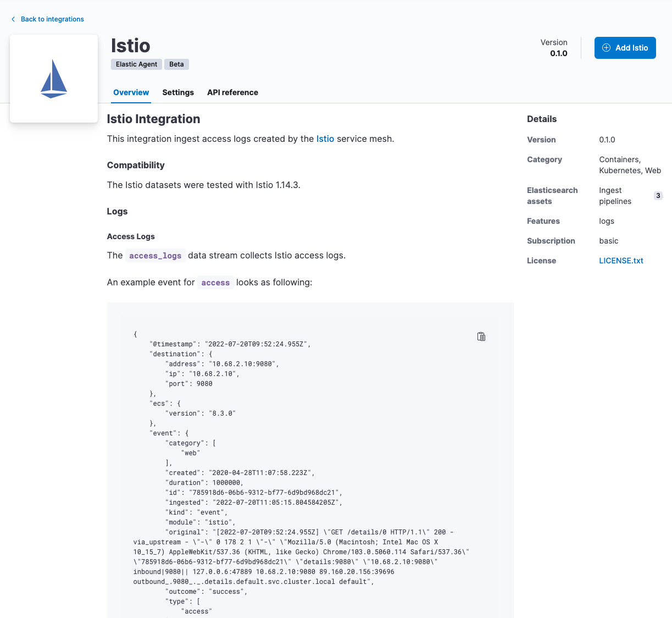Click the access code chip
This screenshot has width=672, height=618.
click(x=215, y=282)
